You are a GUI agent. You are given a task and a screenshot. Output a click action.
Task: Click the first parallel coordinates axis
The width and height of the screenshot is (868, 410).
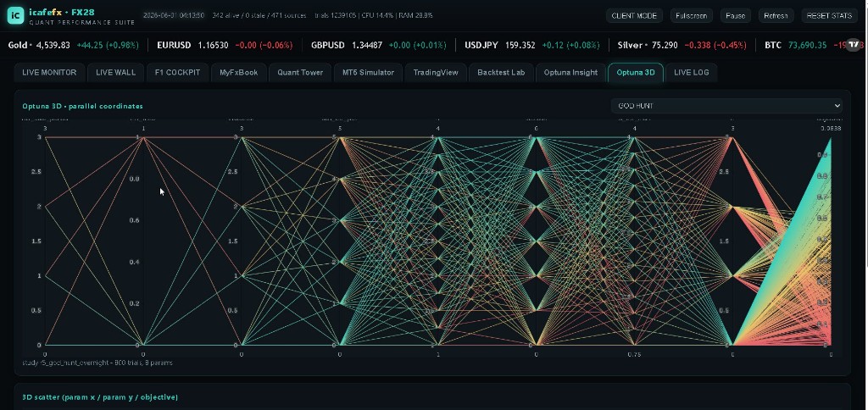[x=45, y=241]
